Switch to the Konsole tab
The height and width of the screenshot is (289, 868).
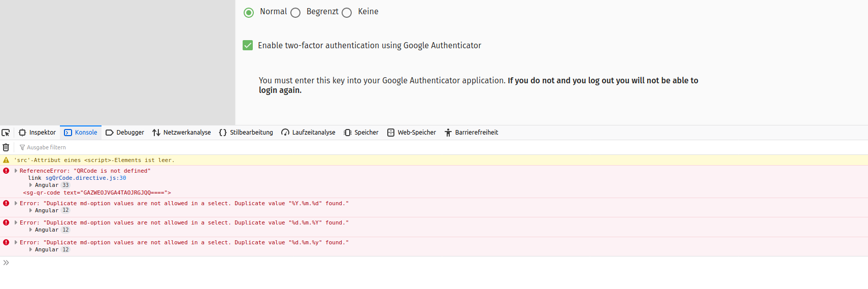click(81, 133)
